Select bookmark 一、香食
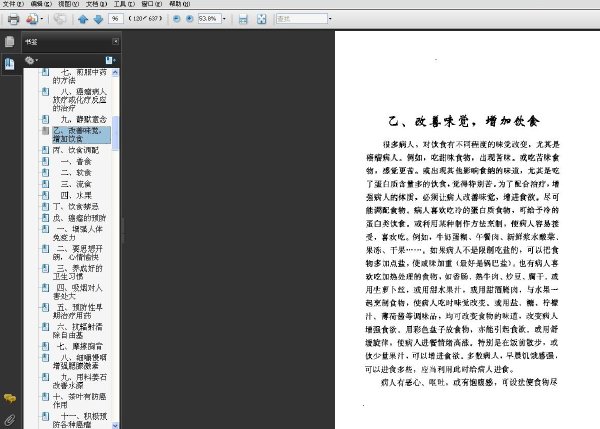Image resolution: width=600 pixels, height=429 pixels. coord(76,161)
